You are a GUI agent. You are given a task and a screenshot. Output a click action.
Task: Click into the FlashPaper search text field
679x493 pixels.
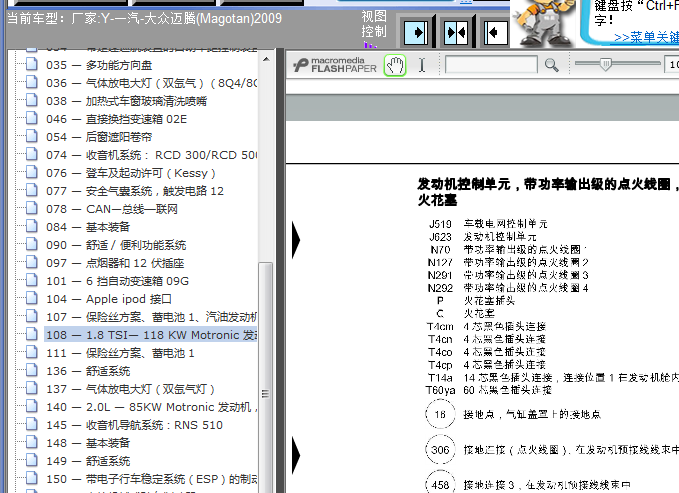[491, 65]
